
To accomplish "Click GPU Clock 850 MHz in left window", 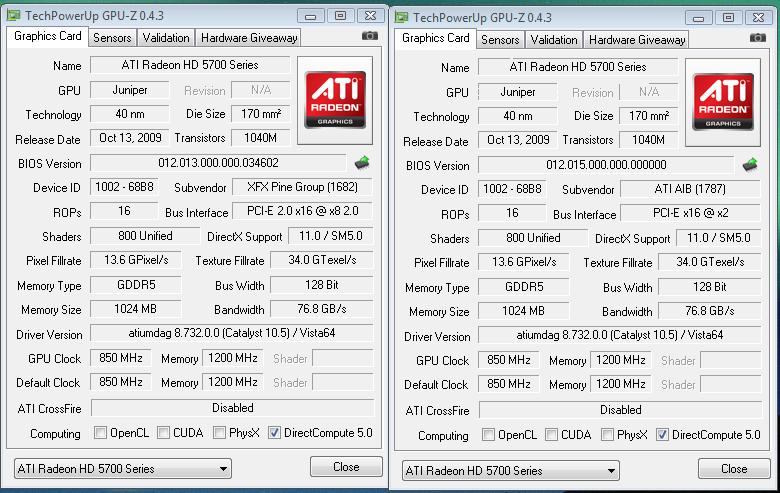I will pyautogui.click(x=120, y=358).
